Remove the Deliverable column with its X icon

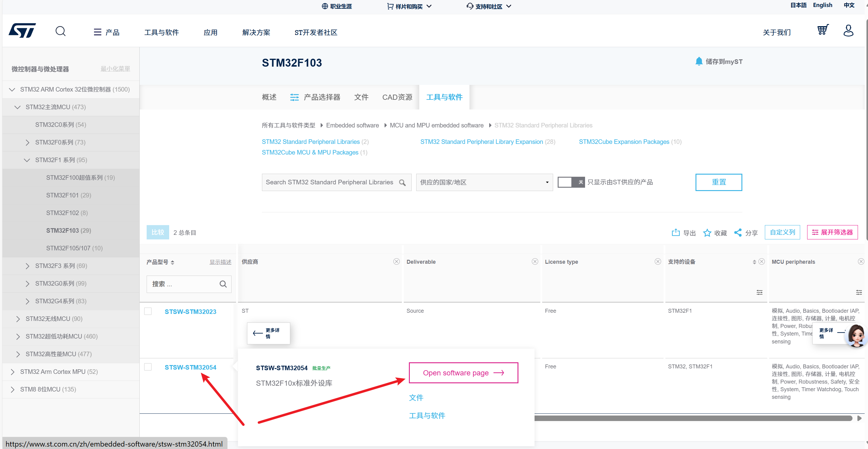[535, 262]
